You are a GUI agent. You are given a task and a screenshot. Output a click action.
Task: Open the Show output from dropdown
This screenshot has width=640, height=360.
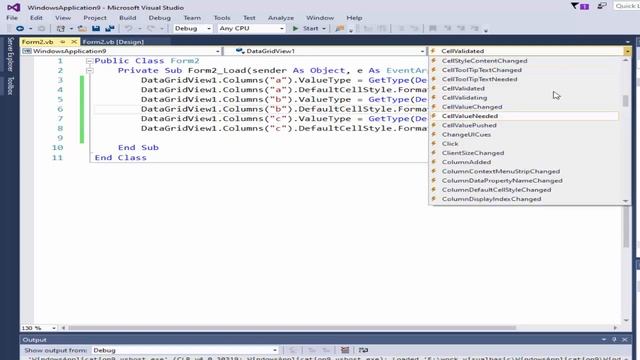[x=184, y=350]
